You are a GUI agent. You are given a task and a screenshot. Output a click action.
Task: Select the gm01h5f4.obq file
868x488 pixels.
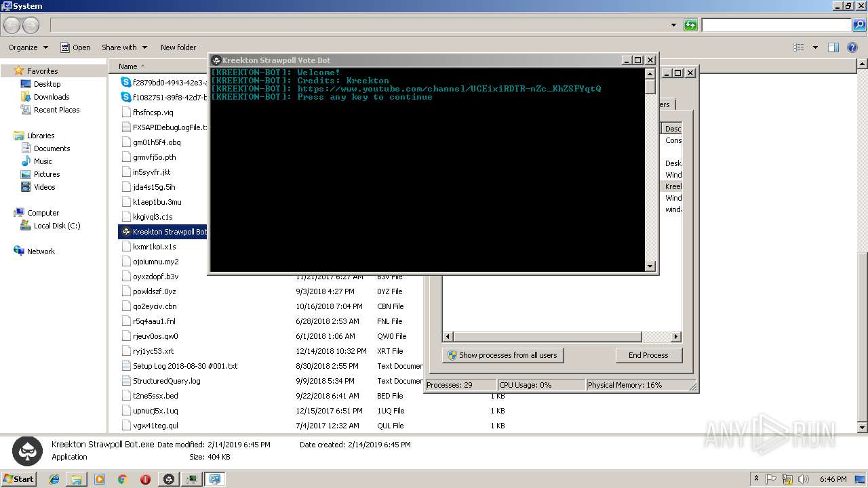point(151,142)
